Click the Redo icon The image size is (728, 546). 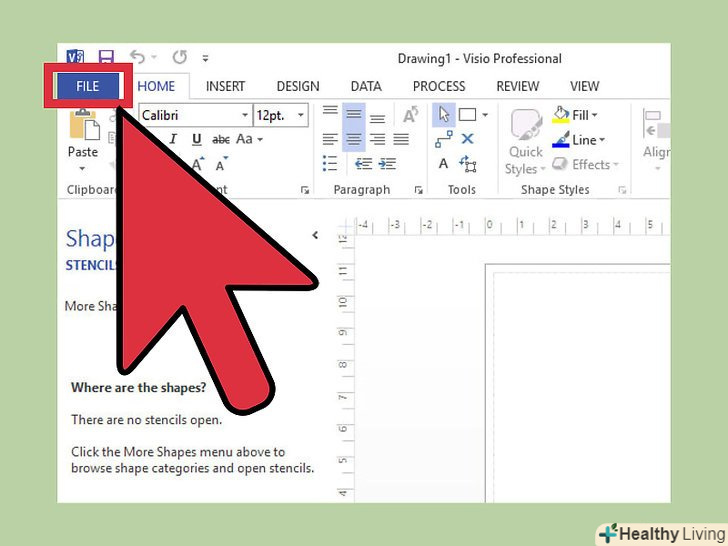(x=180, y=57)
